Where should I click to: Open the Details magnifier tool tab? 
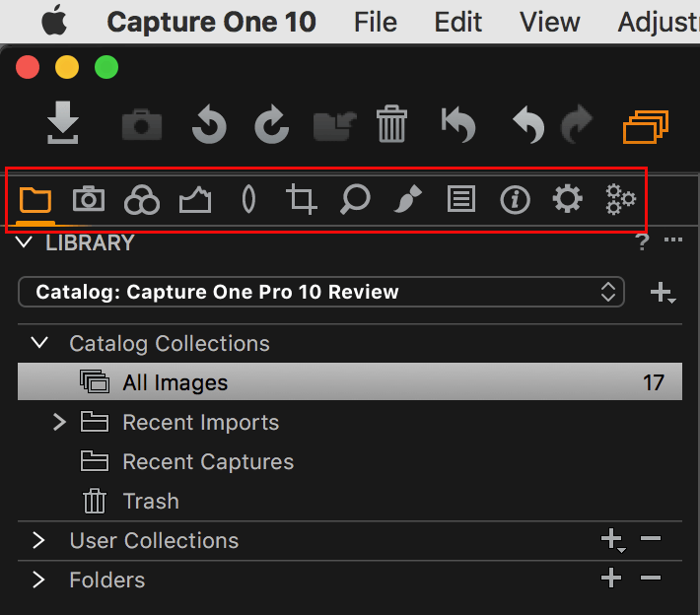pyautogui.click(x=355, y=199)
